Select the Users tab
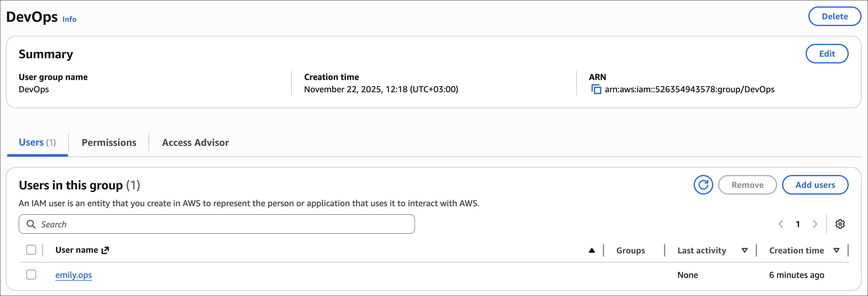This screenshot has width=868, height=296. [37, 142]
